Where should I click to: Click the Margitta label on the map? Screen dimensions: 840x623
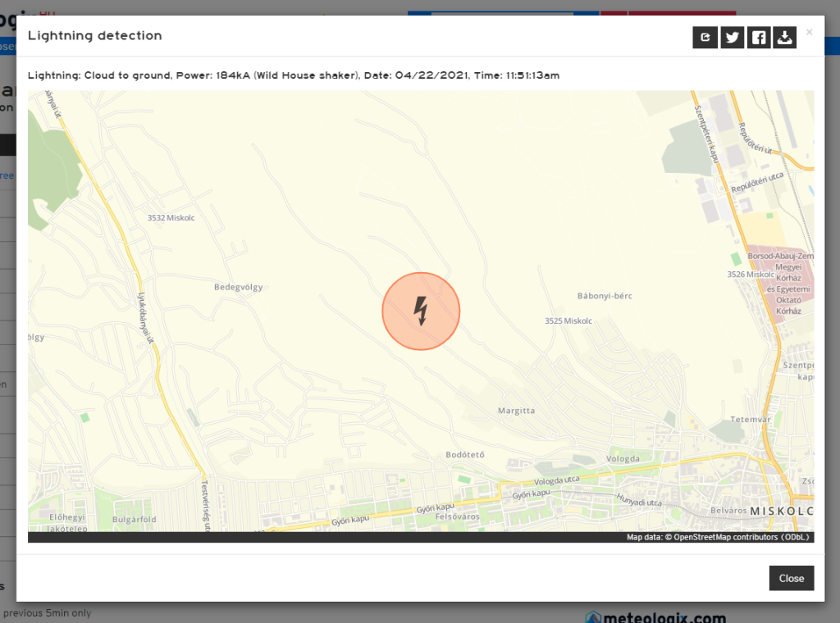[516, 411]
